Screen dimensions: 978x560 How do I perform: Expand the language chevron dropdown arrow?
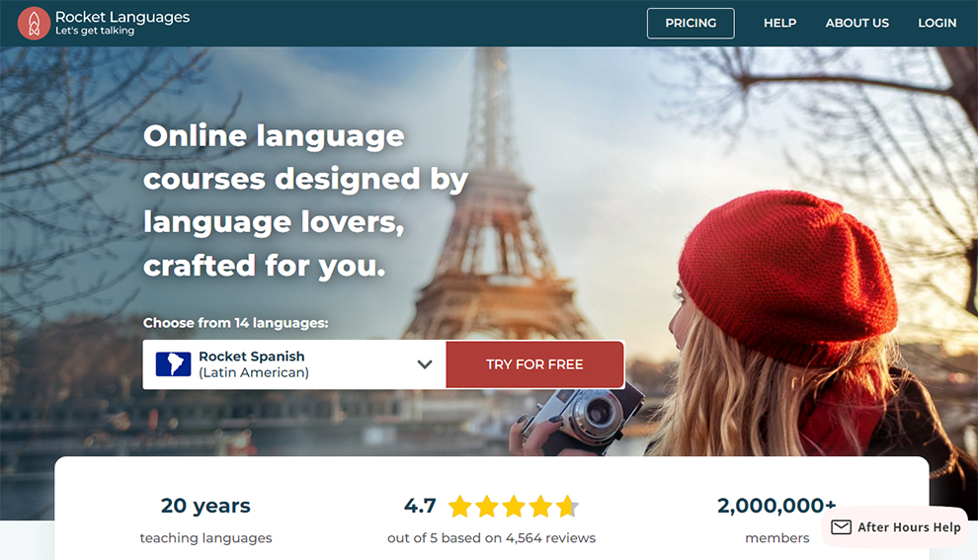tap(425, 364)
